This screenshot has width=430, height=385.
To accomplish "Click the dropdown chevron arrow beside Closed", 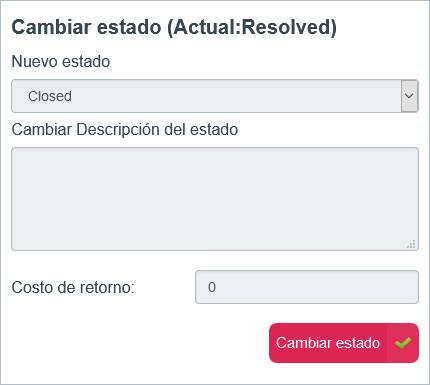I will [409, 96].
